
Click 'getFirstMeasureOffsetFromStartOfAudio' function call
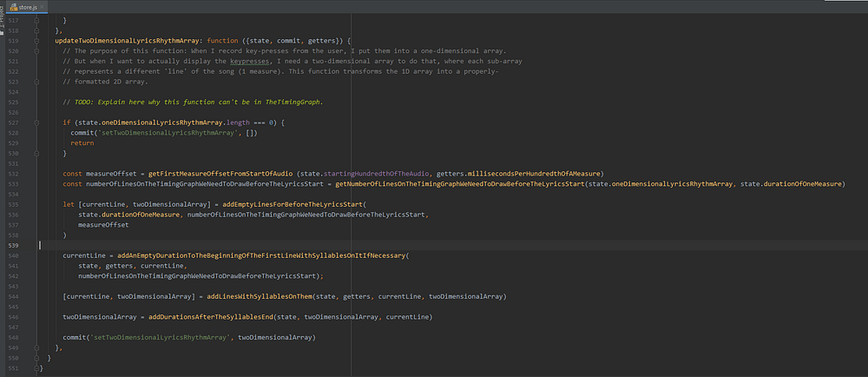220,173
